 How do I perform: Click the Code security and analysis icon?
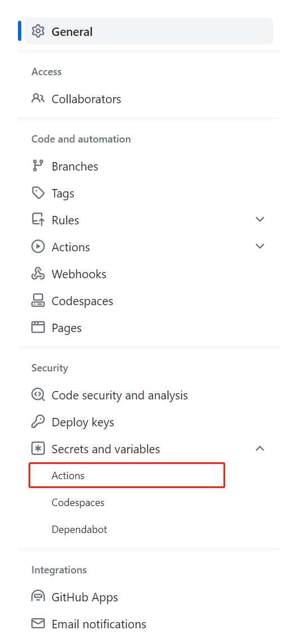(x=38, y=395)
